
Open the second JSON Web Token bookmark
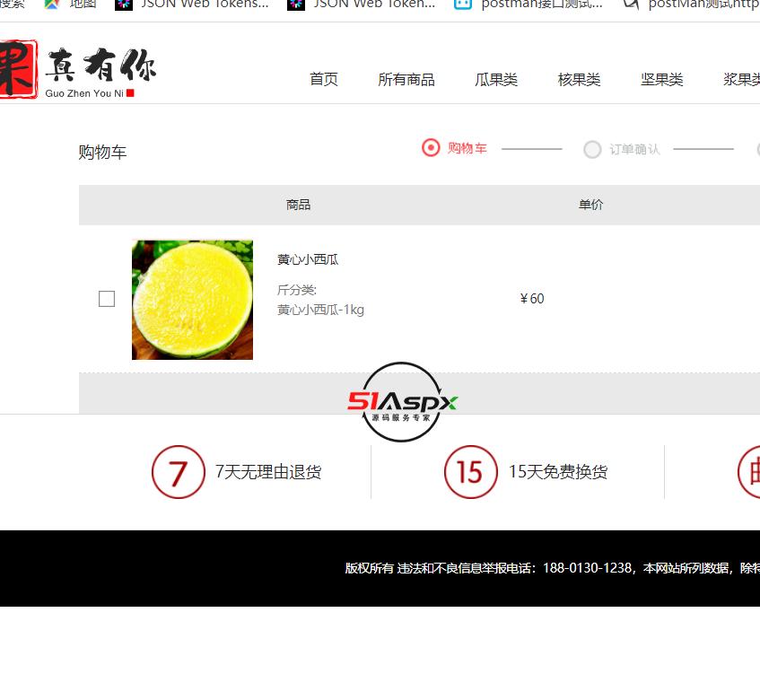point(361,4)
